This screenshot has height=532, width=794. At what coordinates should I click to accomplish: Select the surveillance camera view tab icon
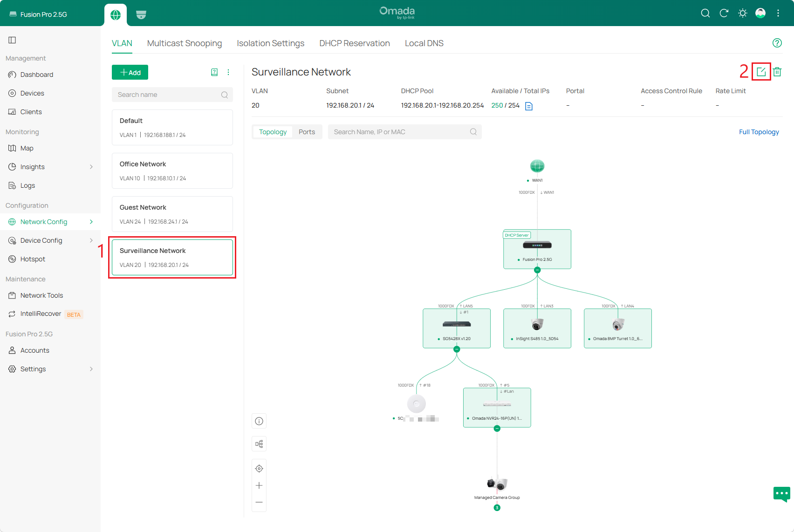pyautogui.click(x=141, y=15)
